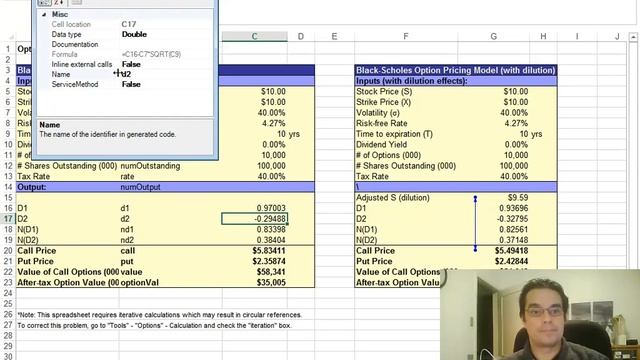Toggle Inline external calls value False
The height and width of the screenshot is (360, 640).
click(131, 64)
